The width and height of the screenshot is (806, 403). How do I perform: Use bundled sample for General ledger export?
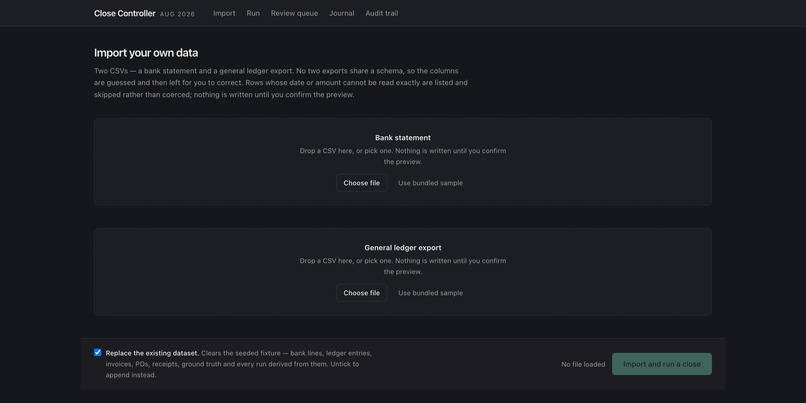click(431, 293)
